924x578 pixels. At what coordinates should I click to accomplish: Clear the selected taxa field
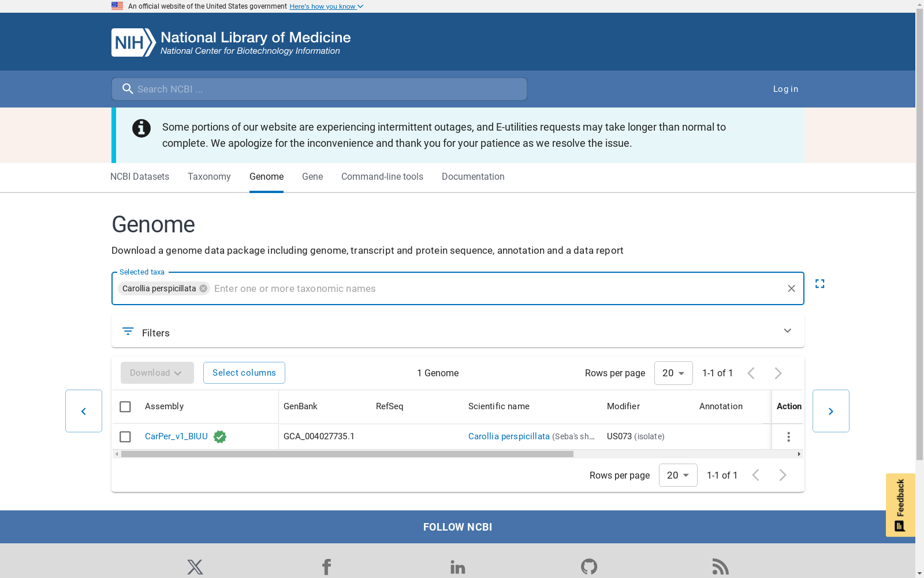[x=791, y=288]
